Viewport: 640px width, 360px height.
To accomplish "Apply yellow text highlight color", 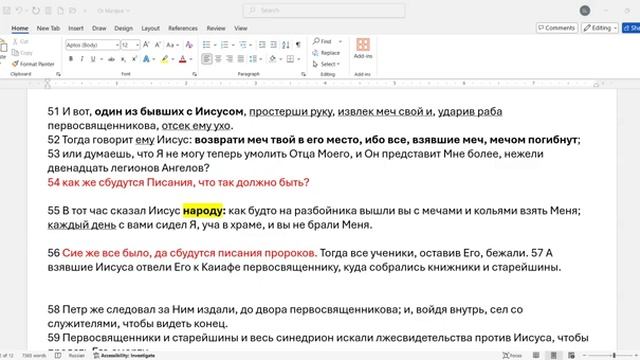I will tap(164, 59).
